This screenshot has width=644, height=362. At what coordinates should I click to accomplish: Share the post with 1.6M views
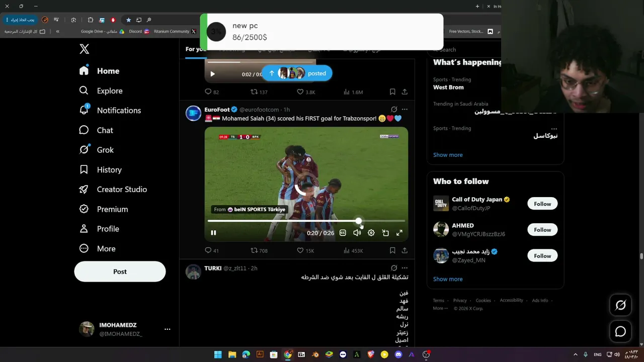point(405,92)
